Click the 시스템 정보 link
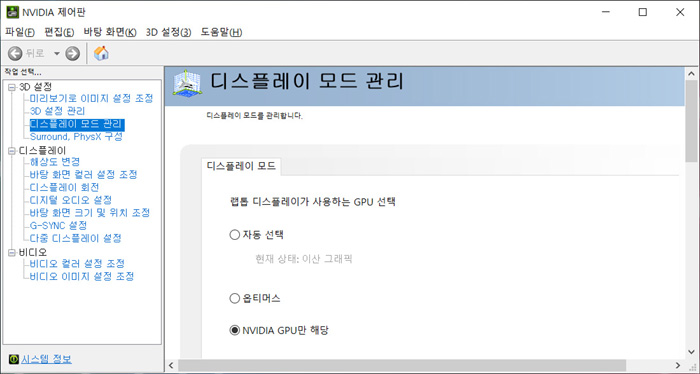 pos(46,359)
